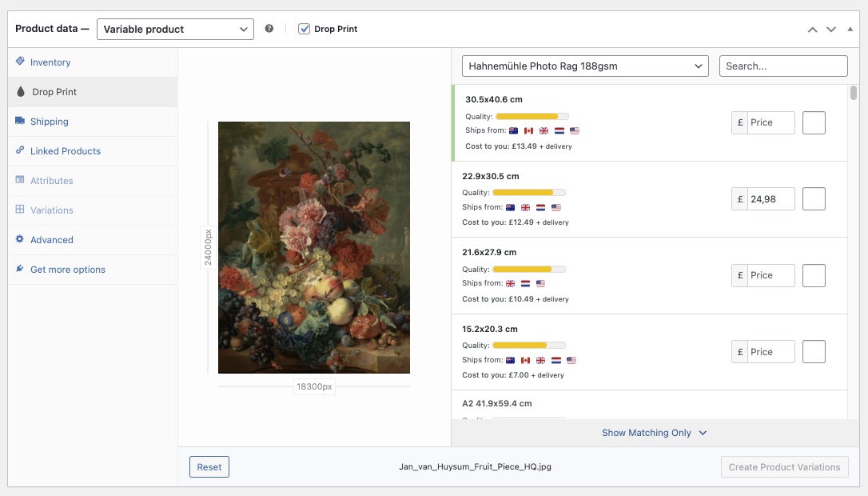Open the Hahnemühle Photo Rag paper dropdown
This screenshot has height=496, width=868.
pos(585,66)
